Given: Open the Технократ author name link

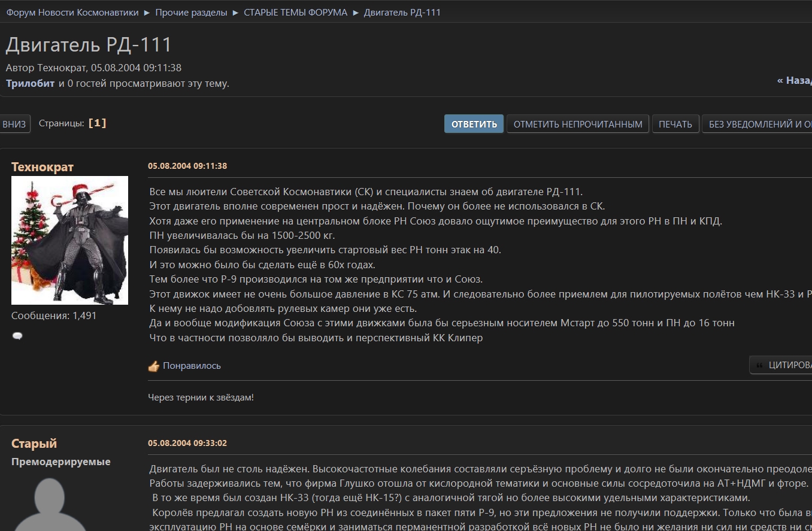Looking at the screenshot, I should (x=43, y=167).
